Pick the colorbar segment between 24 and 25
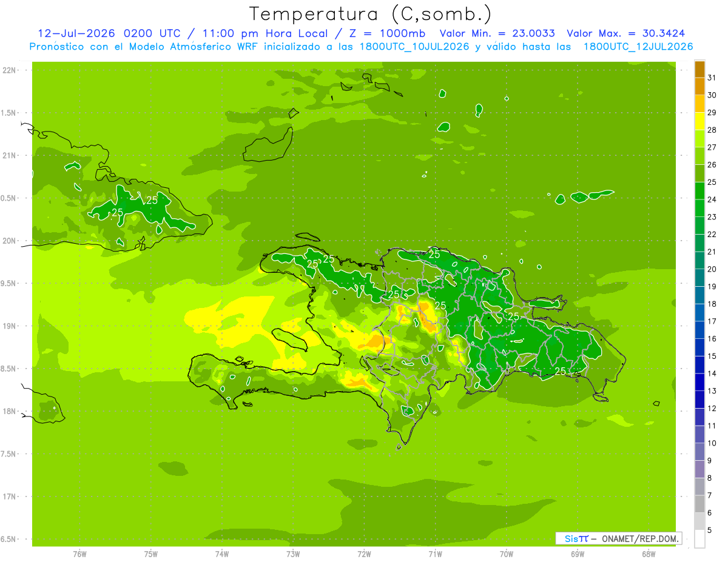This screenshot has width=728, height=562. [699, 190]
